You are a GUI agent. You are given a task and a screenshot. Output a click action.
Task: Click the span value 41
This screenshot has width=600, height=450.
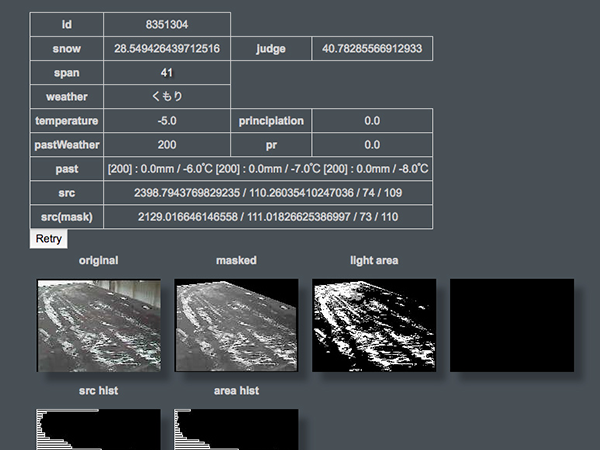point(167,73)
